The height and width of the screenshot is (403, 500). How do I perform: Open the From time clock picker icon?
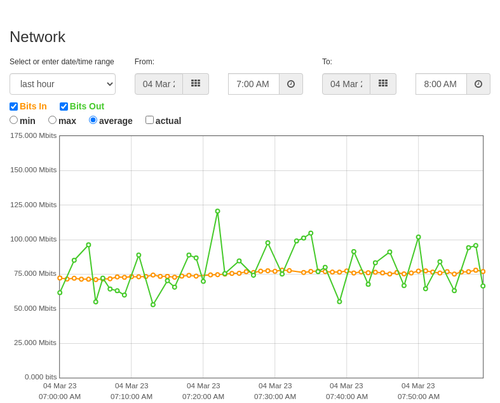coord(291,84)
